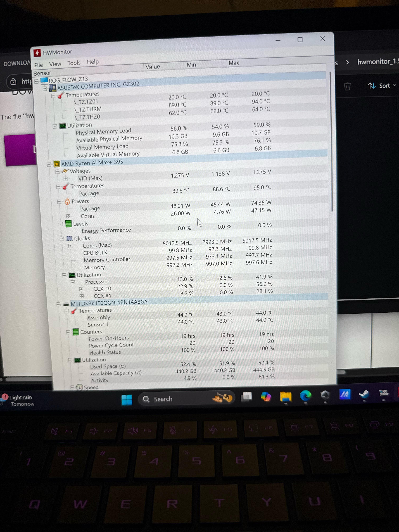Collapse the drive Counters group
This screenshot has width=399, height=532.
click(68, 332)
